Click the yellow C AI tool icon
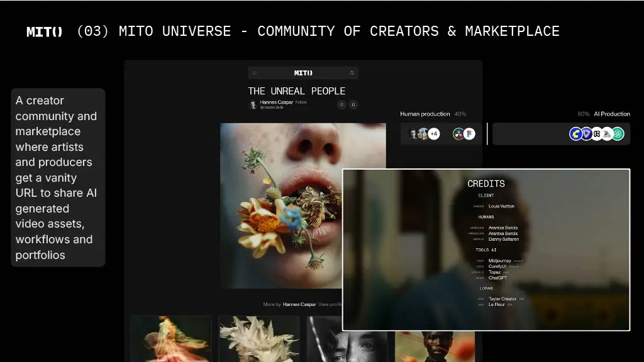This screenshot has height=362, width=644. click(x=575, y=134)
